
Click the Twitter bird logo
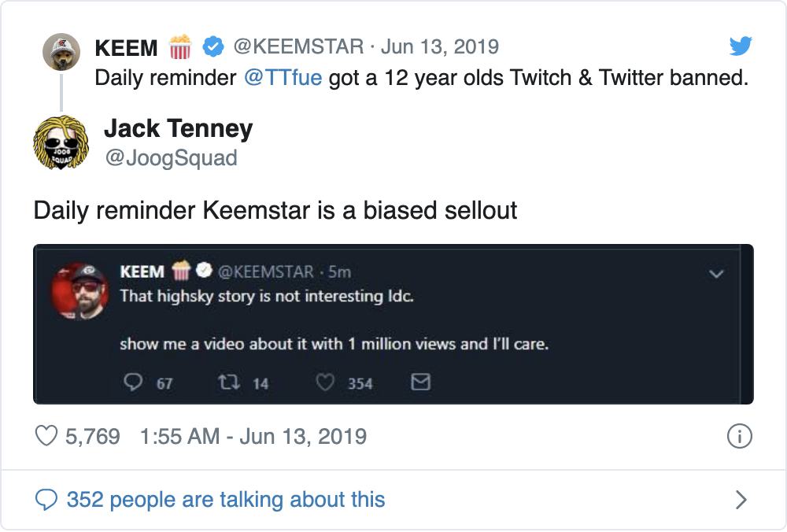pos(740,46)
